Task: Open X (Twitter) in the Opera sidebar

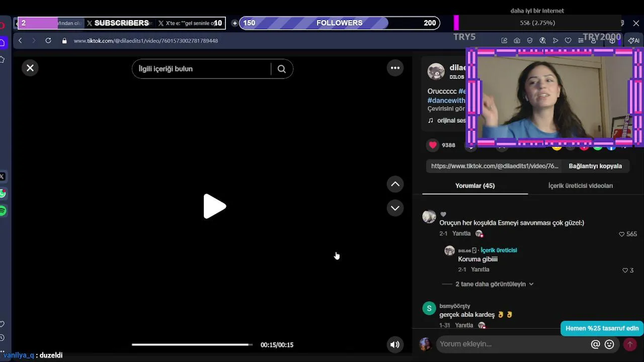Action: [2, 176]
